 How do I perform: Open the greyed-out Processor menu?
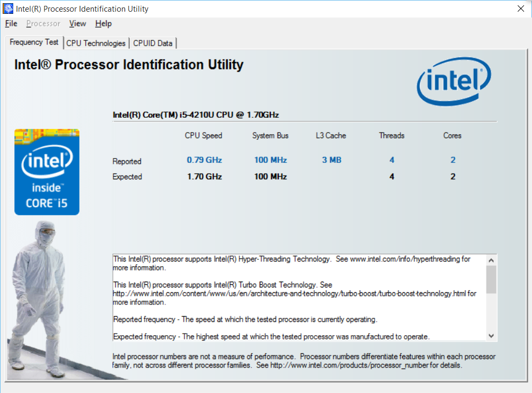pos(43,23)
